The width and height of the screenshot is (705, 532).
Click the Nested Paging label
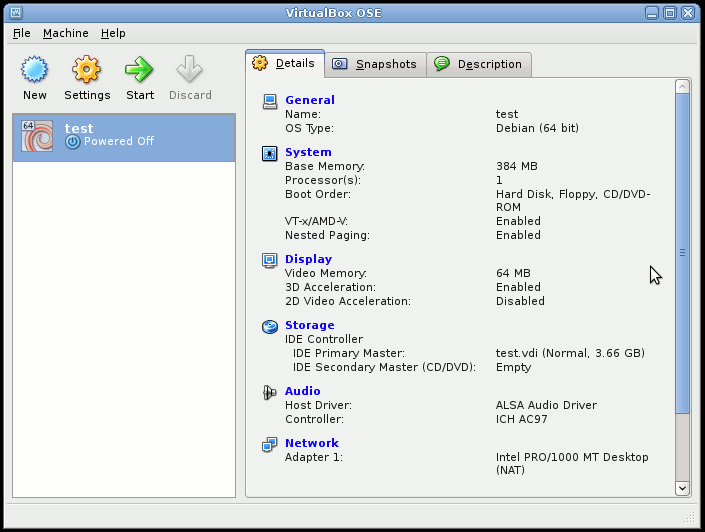327,235
